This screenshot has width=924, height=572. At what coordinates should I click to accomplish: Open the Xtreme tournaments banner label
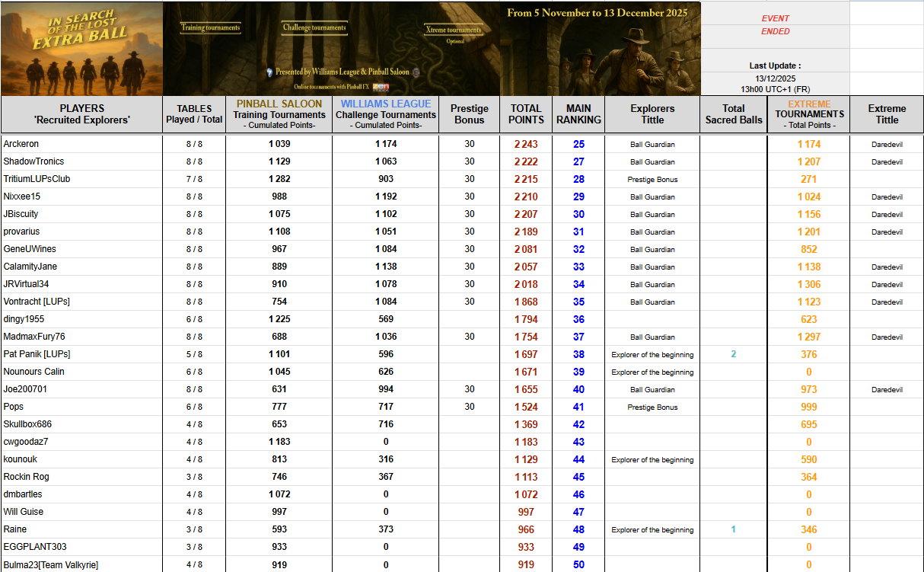click(453, 30)
